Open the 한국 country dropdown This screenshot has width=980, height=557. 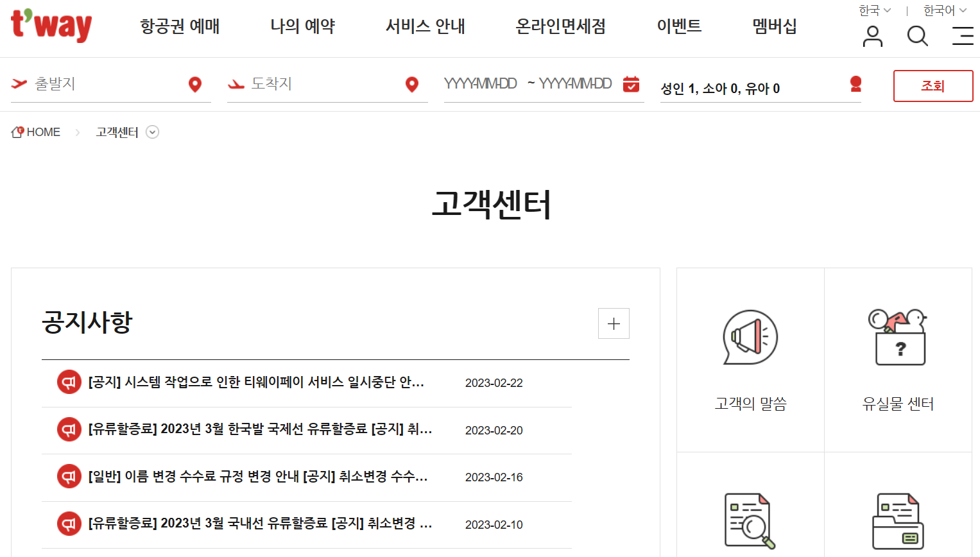[x=874, y=10]
